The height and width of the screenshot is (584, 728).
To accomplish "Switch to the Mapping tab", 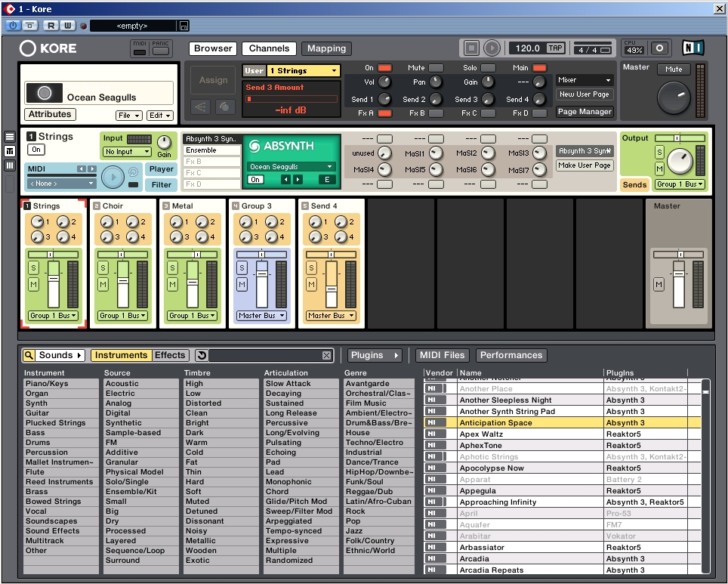I will pyautogui.click(x=326, y=48).
